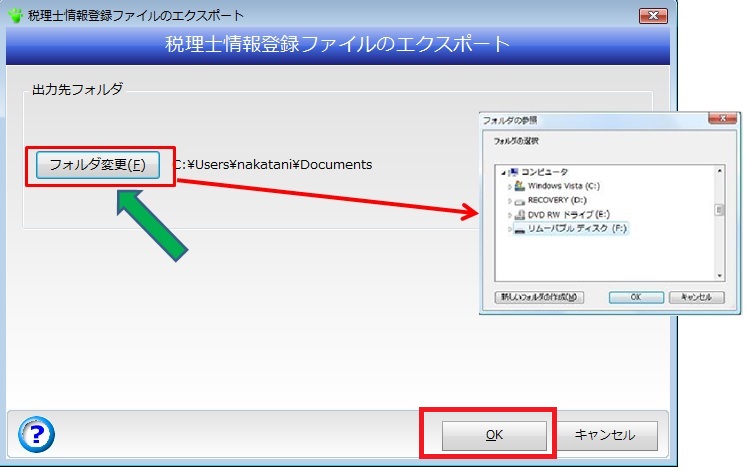Click the Windows Vista (C:) drive icon
The height and width of the screenshot is (471, 745).
tap(519, 186)
